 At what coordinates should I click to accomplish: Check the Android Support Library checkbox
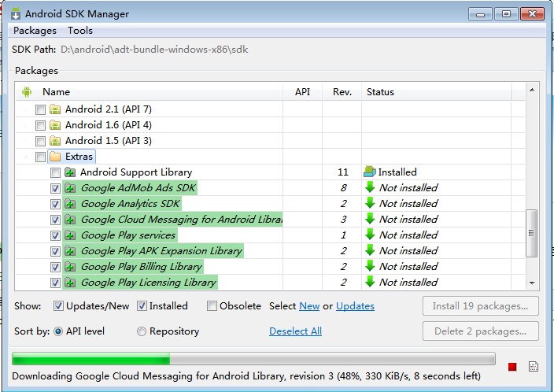(55, 172)
